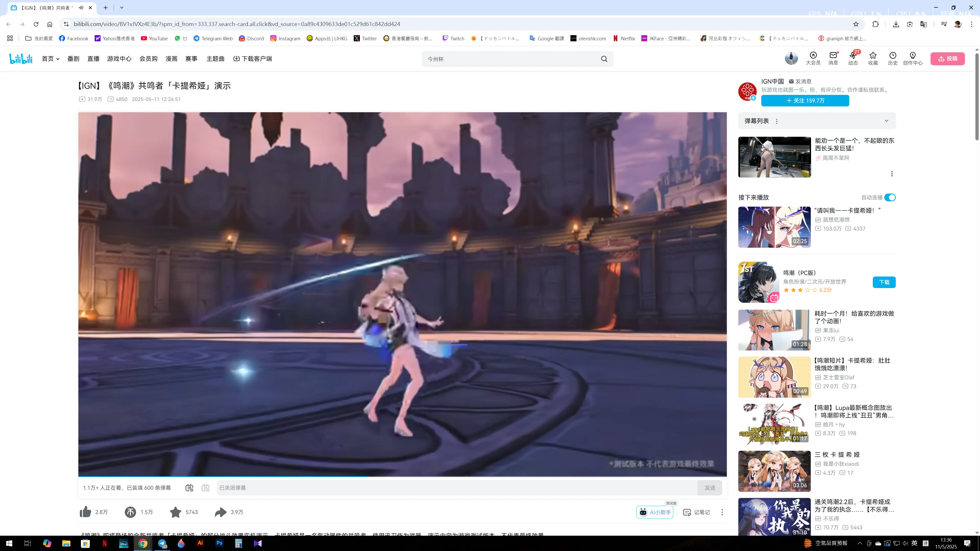This screenshot has height=551, width=980.
Task: Open Photoshop from taskbar
Action: coord(219,543)
